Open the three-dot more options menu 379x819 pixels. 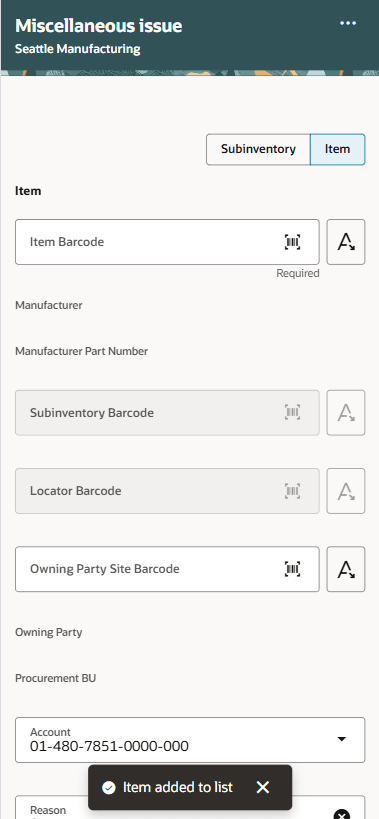348,24
